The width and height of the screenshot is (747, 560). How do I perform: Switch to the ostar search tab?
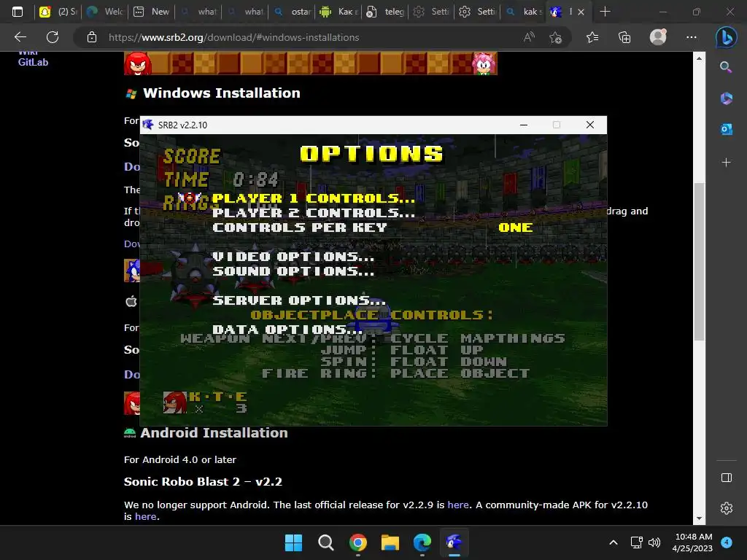pyautogui.click(x=293, y=12)
